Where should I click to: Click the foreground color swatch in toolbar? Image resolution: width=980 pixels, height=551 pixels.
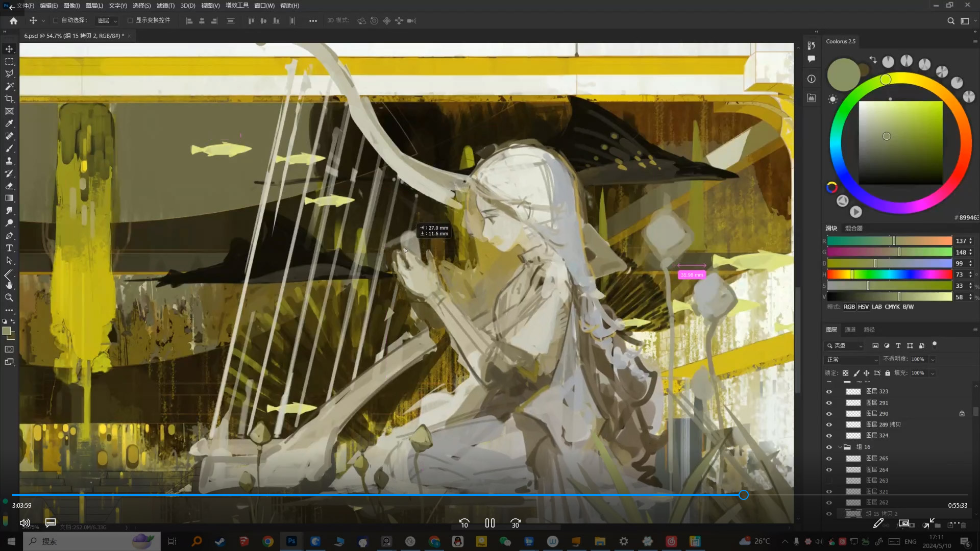tap(7, 332)
